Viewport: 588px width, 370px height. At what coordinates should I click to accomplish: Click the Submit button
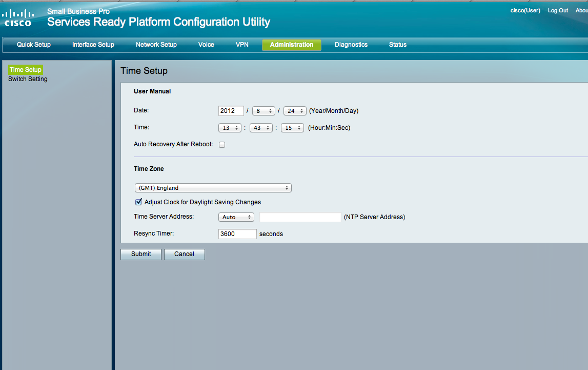tap(141, 255)
